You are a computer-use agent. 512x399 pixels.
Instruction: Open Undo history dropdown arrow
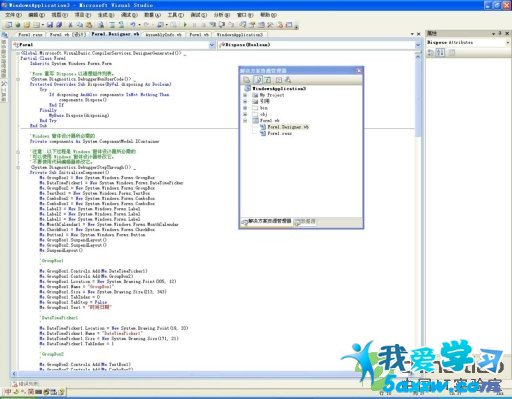pyautogui.click(x=140, y=25)
